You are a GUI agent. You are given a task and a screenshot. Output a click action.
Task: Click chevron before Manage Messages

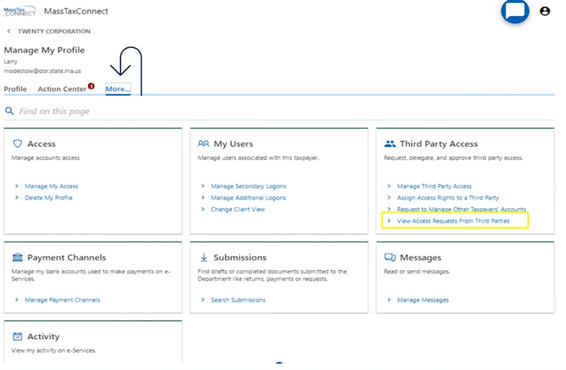(389, 300)
